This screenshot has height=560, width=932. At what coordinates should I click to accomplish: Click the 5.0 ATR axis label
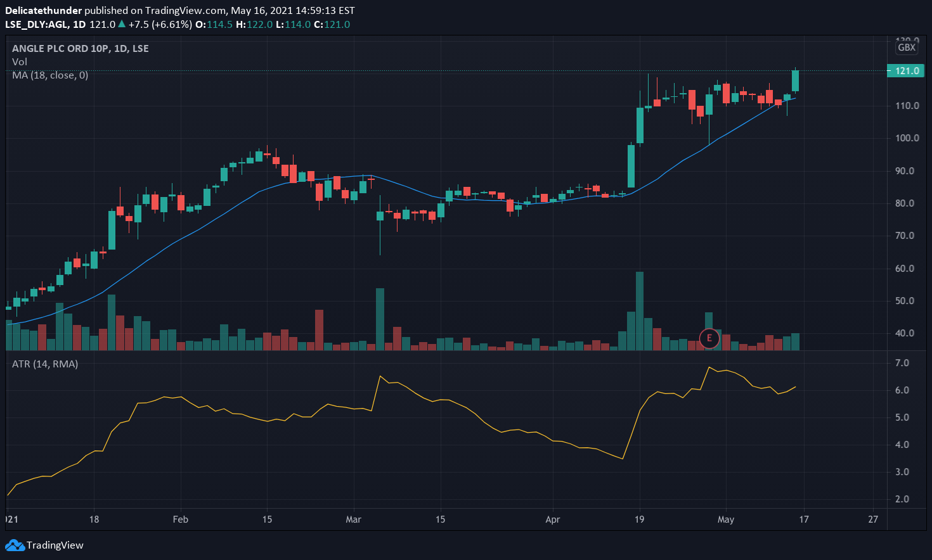pos(902,417)
